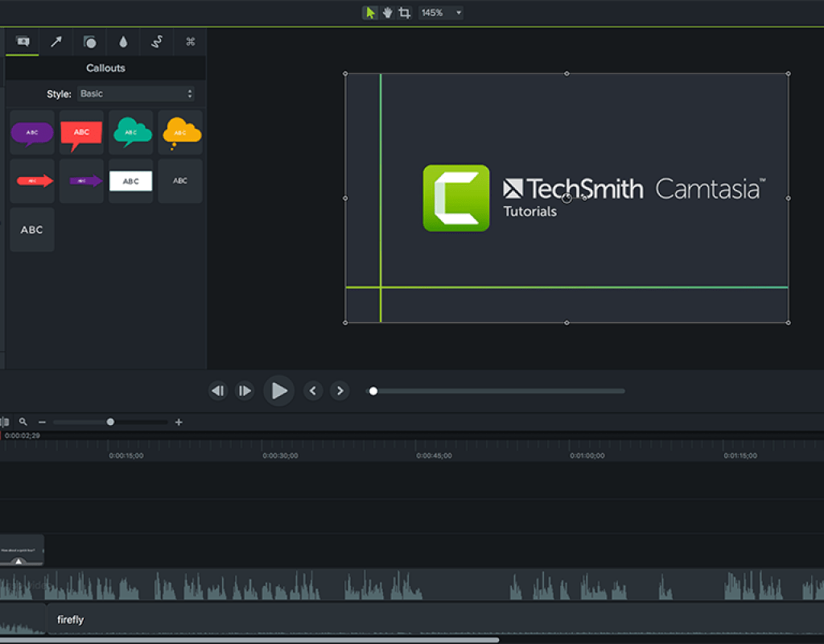The height and width of the screenshot is (644, 824).
Task: Click the playback scrubber handle
Action: 373,391
